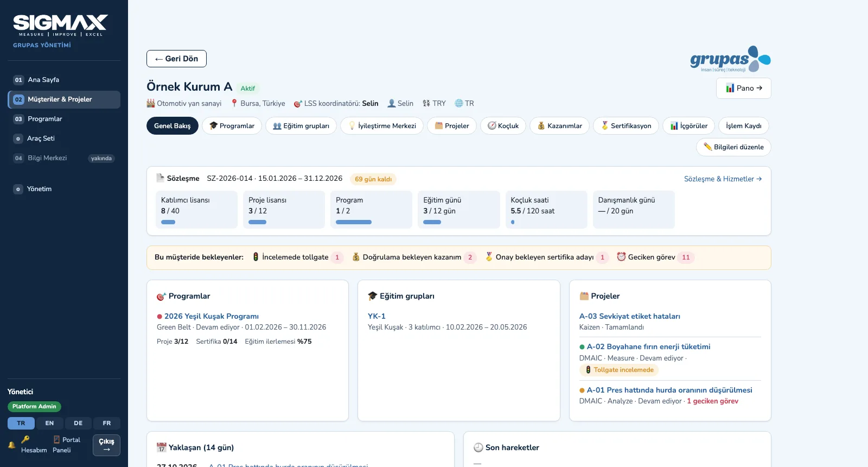Click İncelemede tollgate pending item
The width and height of the screenshot is (868, 467).
pyautogui.click(x=298, y=257)
